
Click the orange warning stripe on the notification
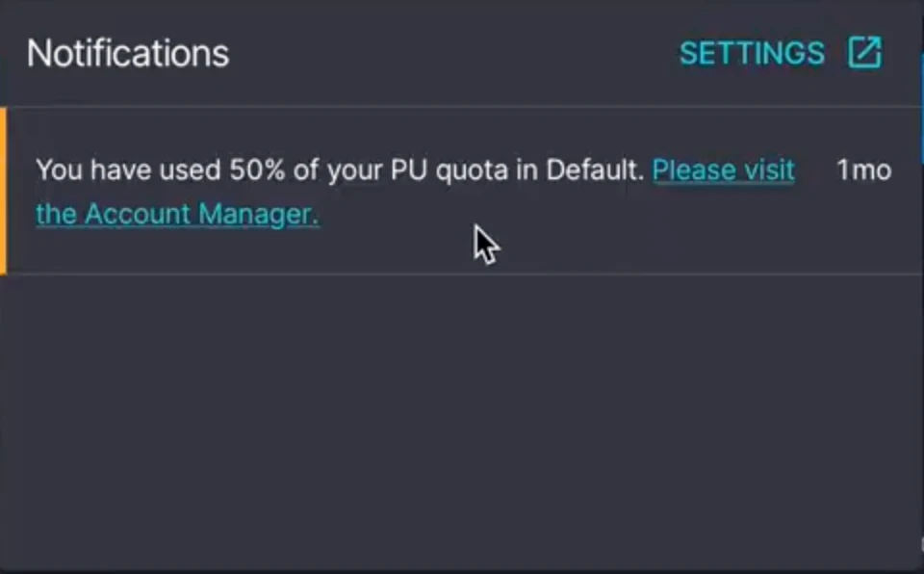pyautogui.click(x=3, y=191)
